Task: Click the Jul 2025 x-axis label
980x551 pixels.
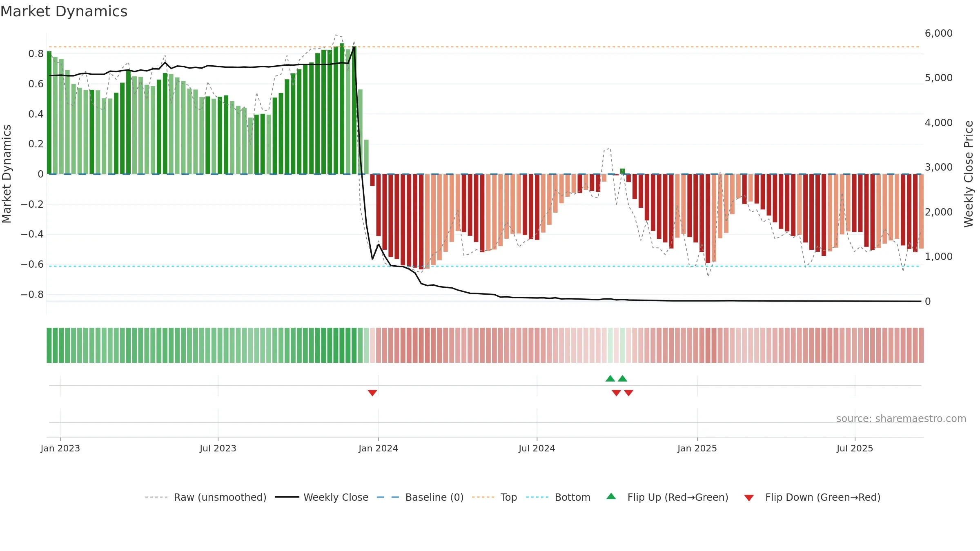Action: (855, 448)
